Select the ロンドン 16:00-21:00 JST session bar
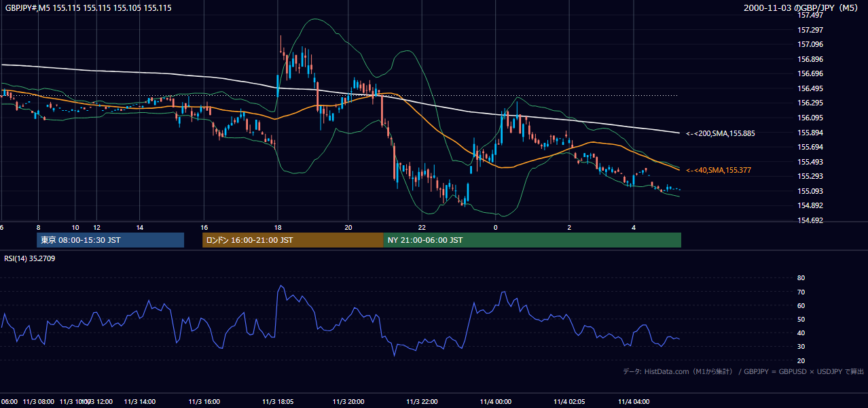This screenshot has height=408, width=868. pos(293,240)
